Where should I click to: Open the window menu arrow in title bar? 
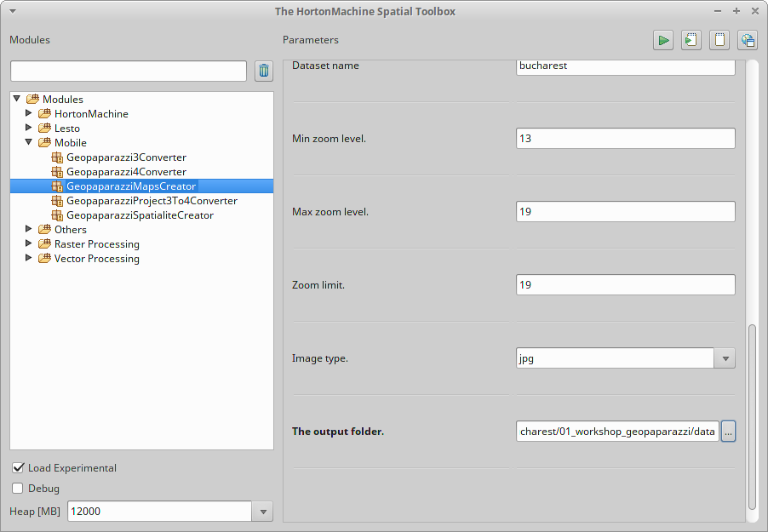[13, 11]
